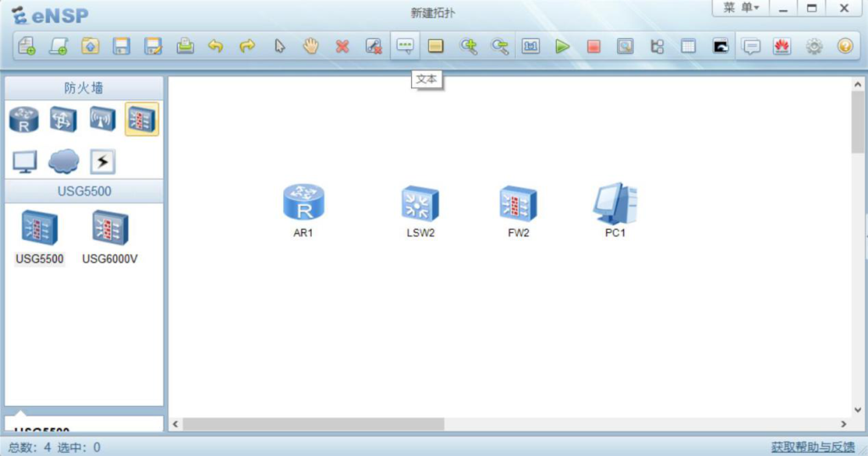
Task: Select the PC terminal device category
Action: click(x=25, y=162)
